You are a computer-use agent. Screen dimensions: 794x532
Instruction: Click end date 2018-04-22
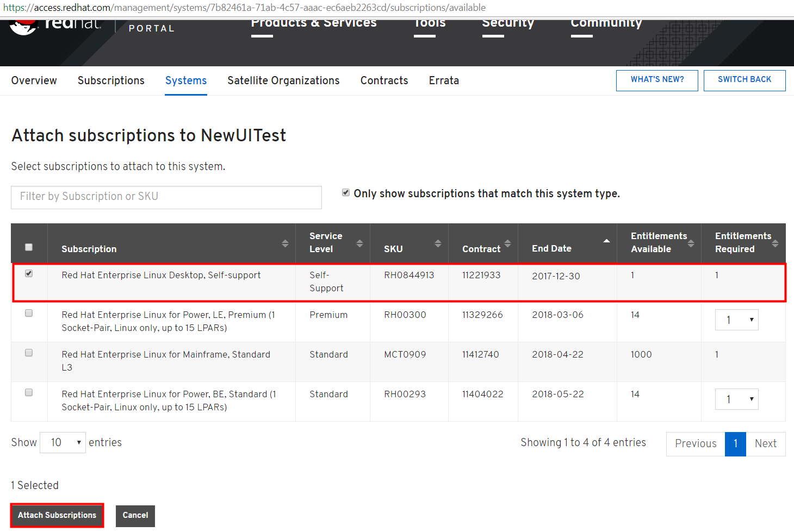point(557,354)
